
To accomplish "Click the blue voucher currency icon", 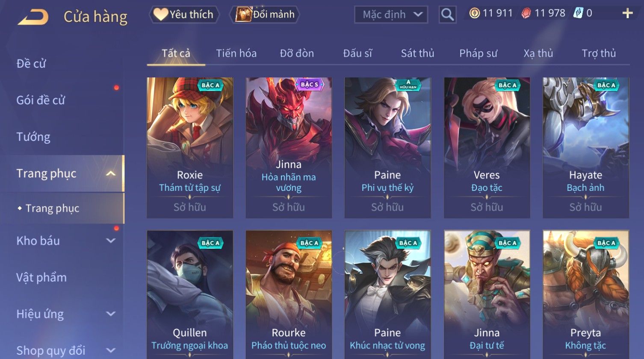I will (578, 13).
